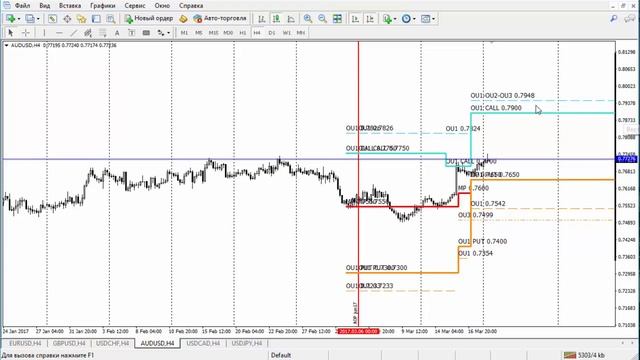This screenshot has width=640, height=360.
Task: Open the Indicators list icon
Action: pyautogui.click(x=387, y=18)
